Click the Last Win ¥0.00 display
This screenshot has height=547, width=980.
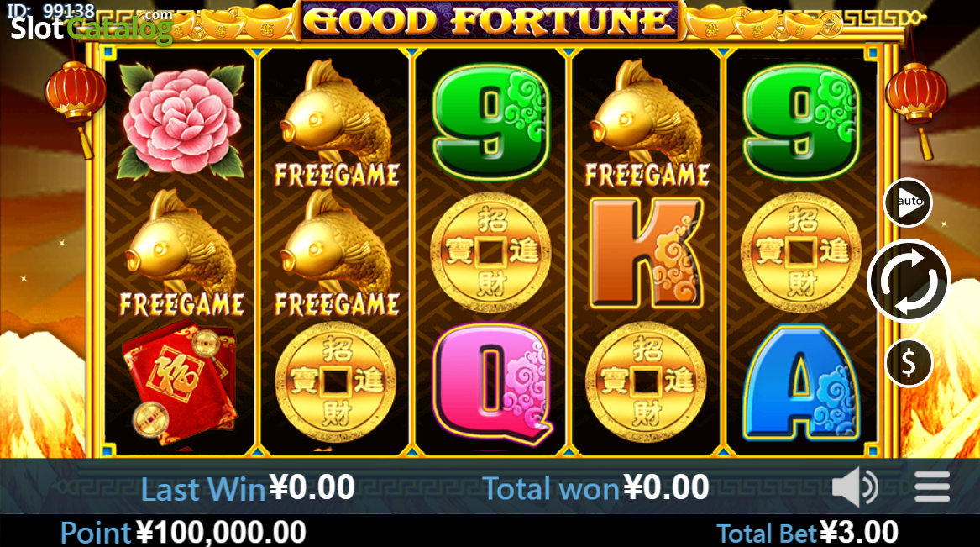point(248,487)
